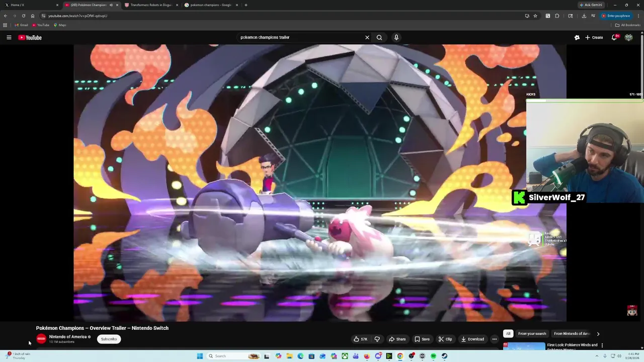Save the video to a playlist
The image size is (644, 362).
click(x=422, y=339)
